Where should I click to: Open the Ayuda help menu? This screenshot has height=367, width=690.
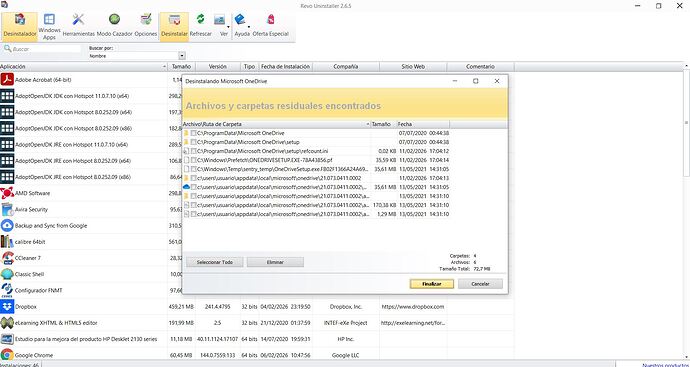coord(242,26)
